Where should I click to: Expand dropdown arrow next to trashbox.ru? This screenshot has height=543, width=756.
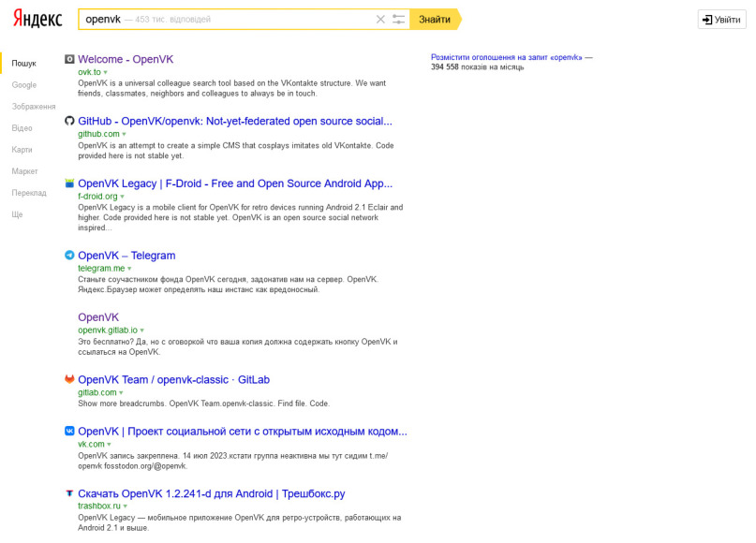(125, 506)
